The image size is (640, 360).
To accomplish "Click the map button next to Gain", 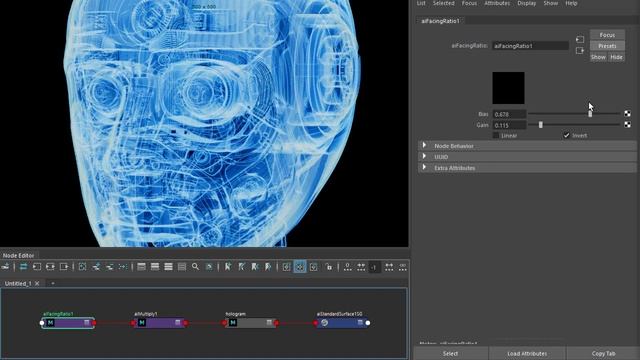I will pyautogui.click(x=627, y=124).
